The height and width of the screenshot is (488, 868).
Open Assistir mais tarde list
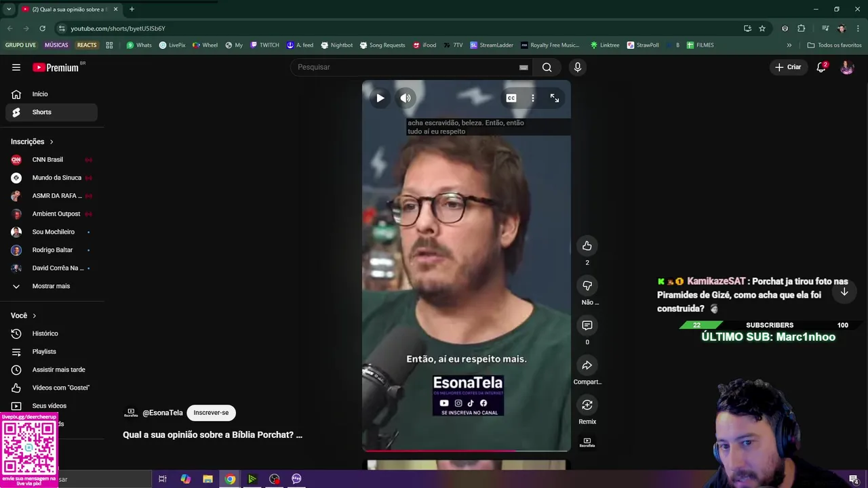52,369
